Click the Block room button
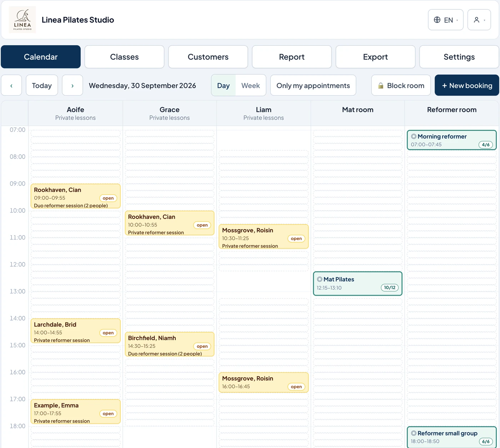Viewport: 500px width, 448px height. coord(401,85)
